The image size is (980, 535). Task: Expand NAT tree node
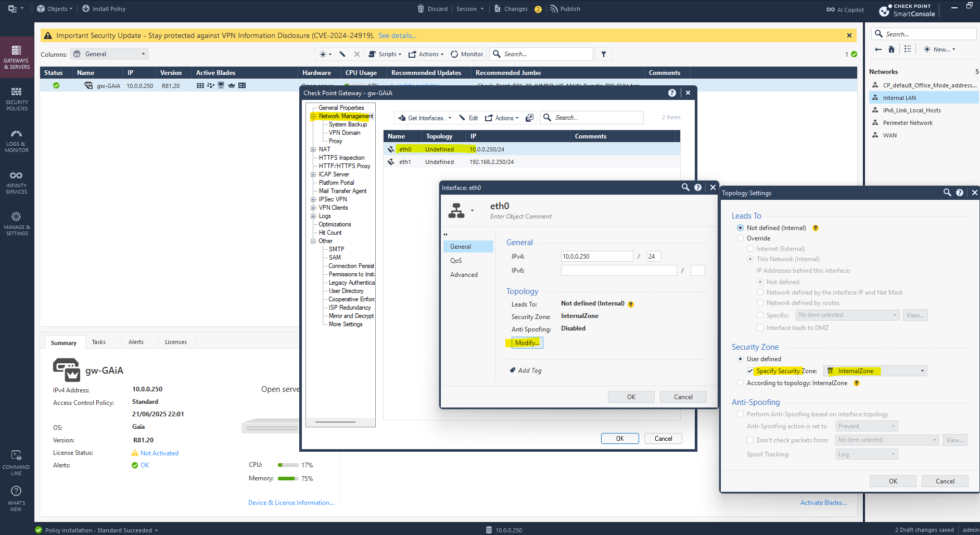(x=313, y=150)
